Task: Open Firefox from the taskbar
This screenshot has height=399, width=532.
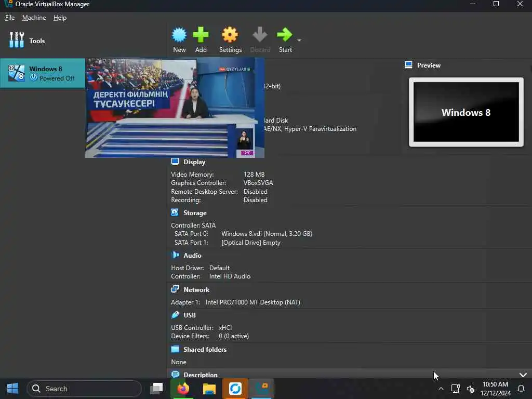Action: click(x=183, y=389)
